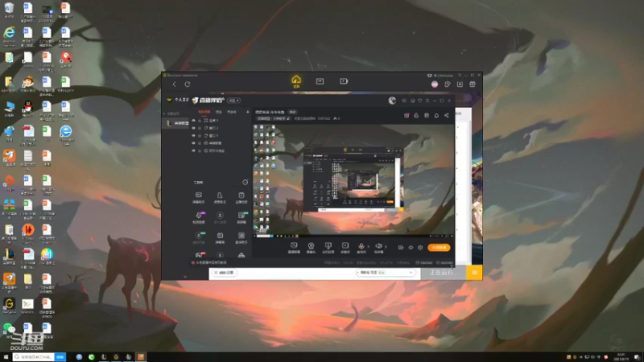Start recording with the camera-record icon

(401, 248)
